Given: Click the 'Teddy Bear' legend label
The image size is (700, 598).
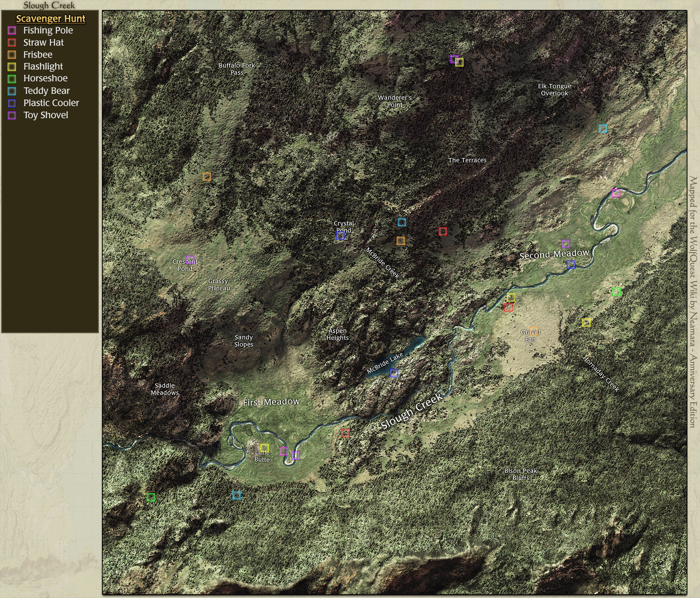Looking at the screenshot, I should coord(46,91).
